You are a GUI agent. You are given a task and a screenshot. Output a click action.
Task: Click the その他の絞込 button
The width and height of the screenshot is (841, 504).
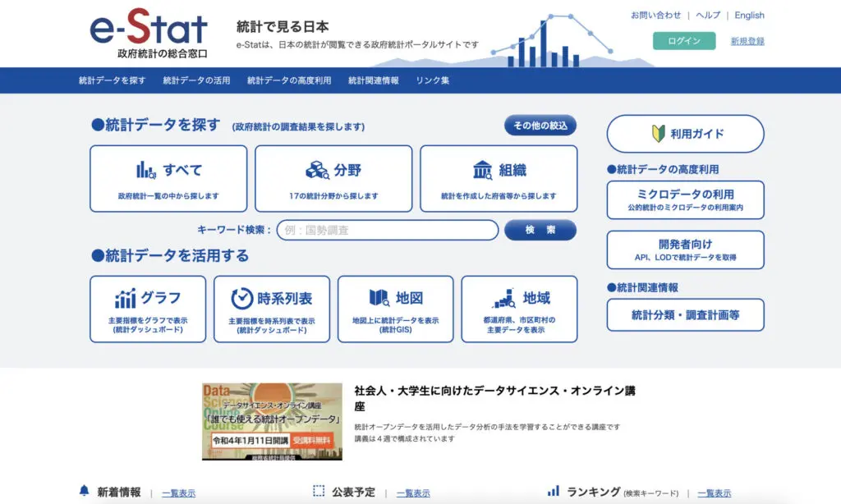tap(540, 126)
